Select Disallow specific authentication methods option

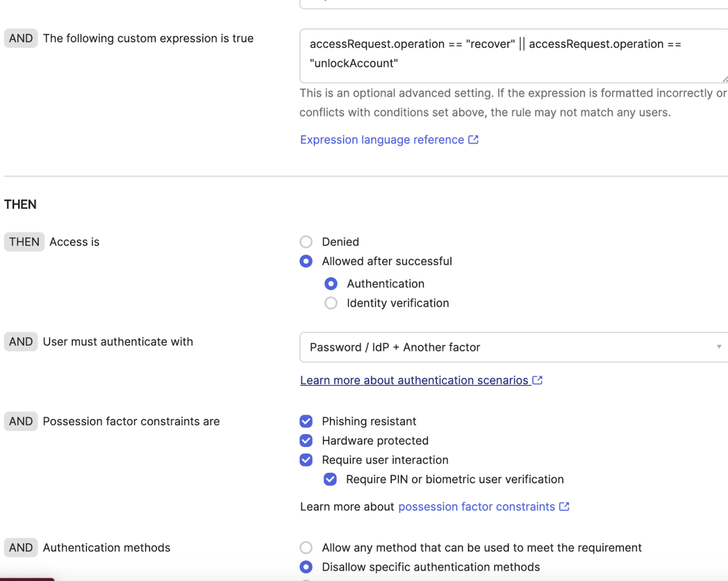(306, 567)
